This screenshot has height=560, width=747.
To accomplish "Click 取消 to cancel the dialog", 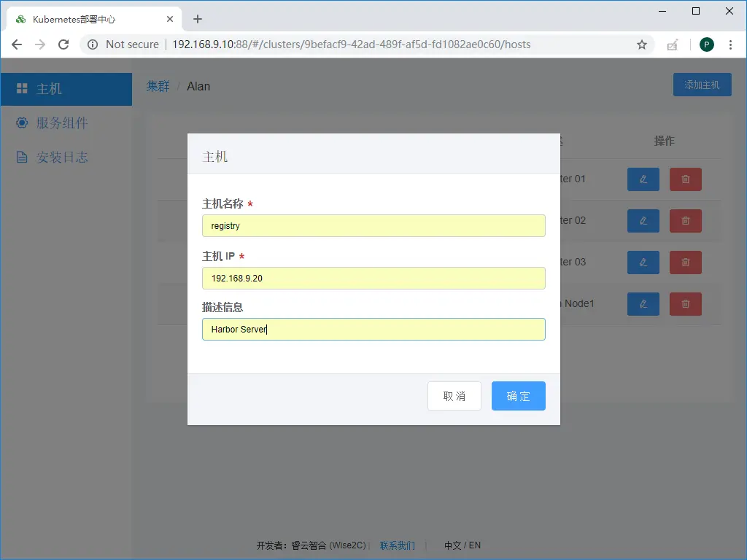I will [454, 396].
